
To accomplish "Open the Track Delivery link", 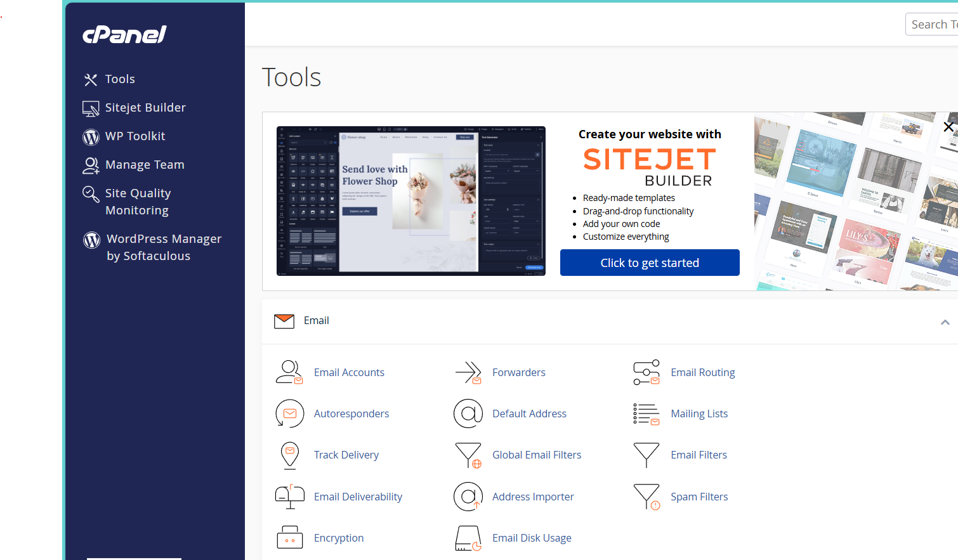I will click(x=346, y=455).
